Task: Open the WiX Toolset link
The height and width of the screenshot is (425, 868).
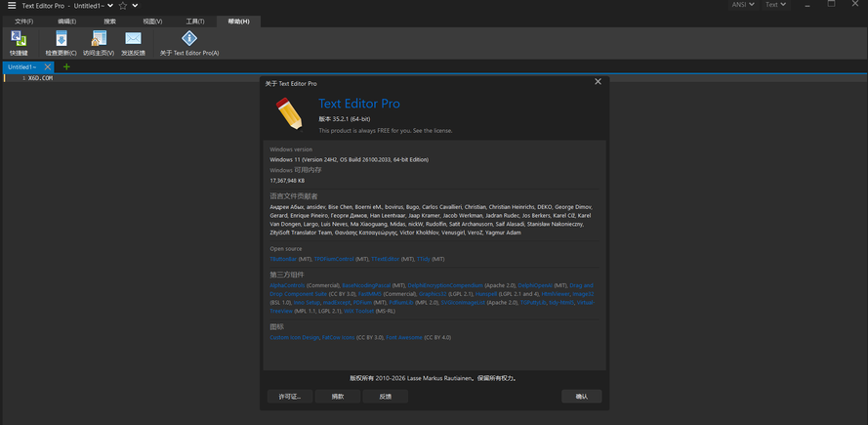Action: coord(358,312)
